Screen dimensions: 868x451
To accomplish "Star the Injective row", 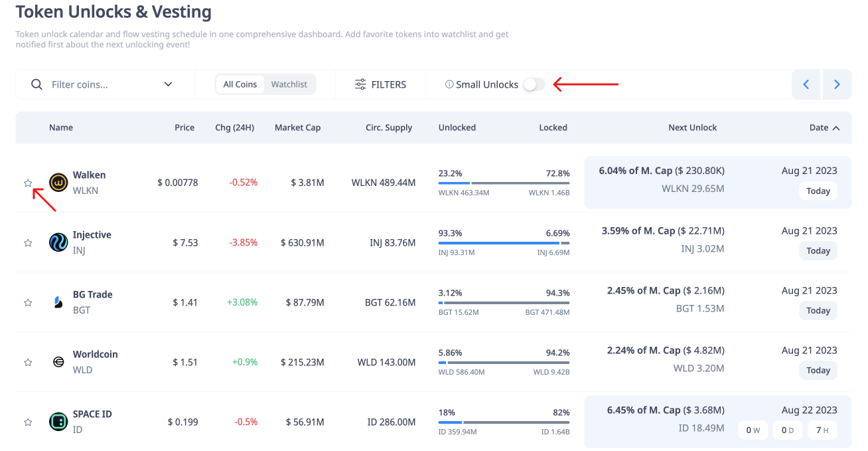I will pyautogui.click(x=28, y=242).
